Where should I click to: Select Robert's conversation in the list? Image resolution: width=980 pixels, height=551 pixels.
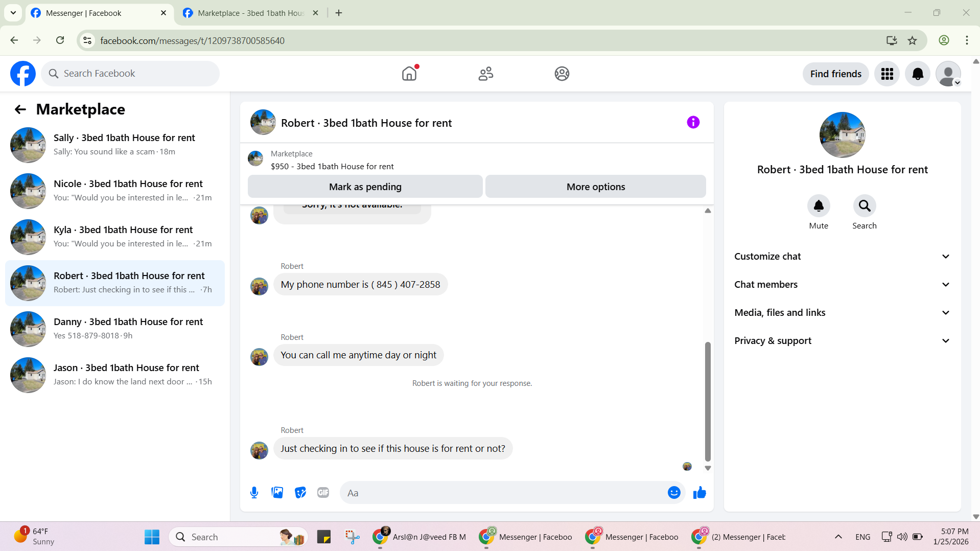[115, 283]
